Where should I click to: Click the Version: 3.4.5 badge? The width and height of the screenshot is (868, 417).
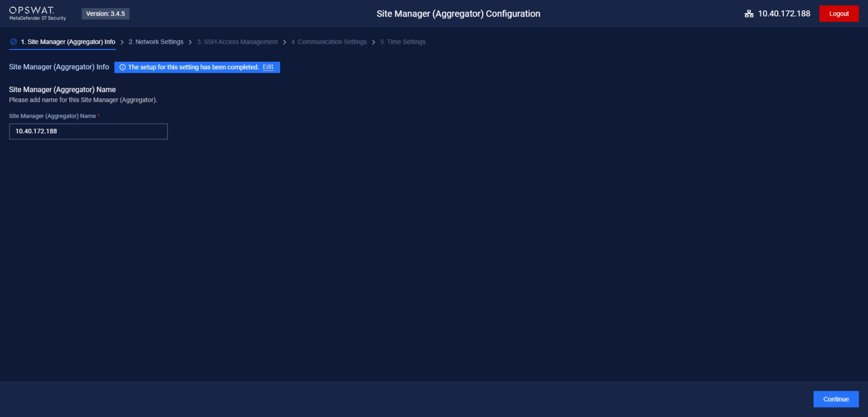(x=105, y=14)
